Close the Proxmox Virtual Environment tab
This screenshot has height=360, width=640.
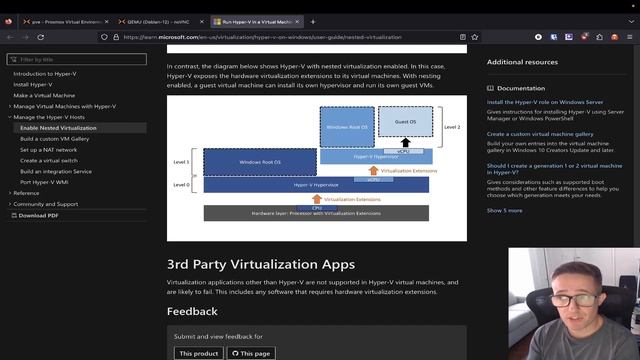click(107, 22)
